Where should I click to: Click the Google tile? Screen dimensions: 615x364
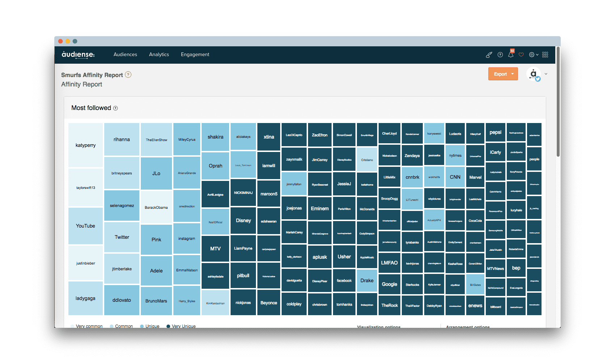pos(389,284)
